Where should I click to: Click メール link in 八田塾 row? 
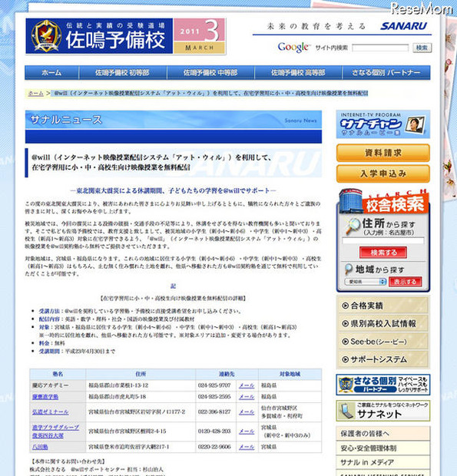pos(247,447)
